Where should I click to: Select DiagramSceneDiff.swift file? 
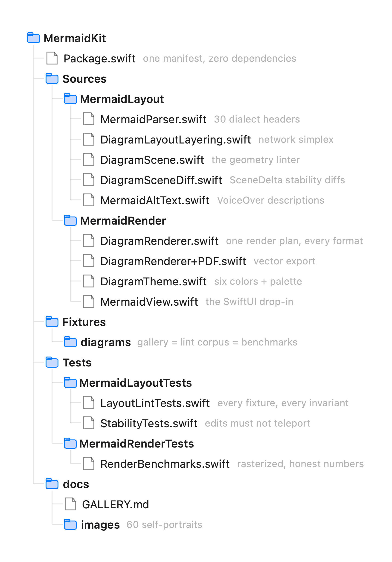[161, 180]
